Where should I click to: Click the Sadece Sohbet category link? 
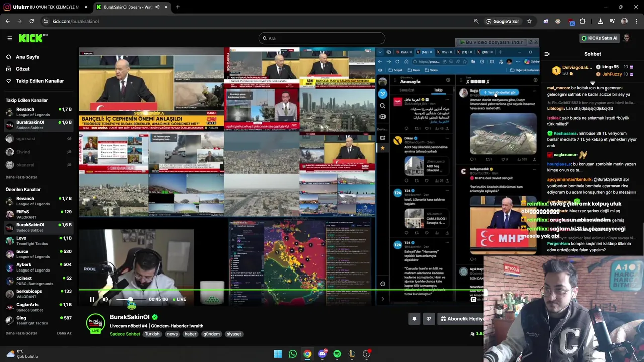pyautogui.click(x=125, y=334)
